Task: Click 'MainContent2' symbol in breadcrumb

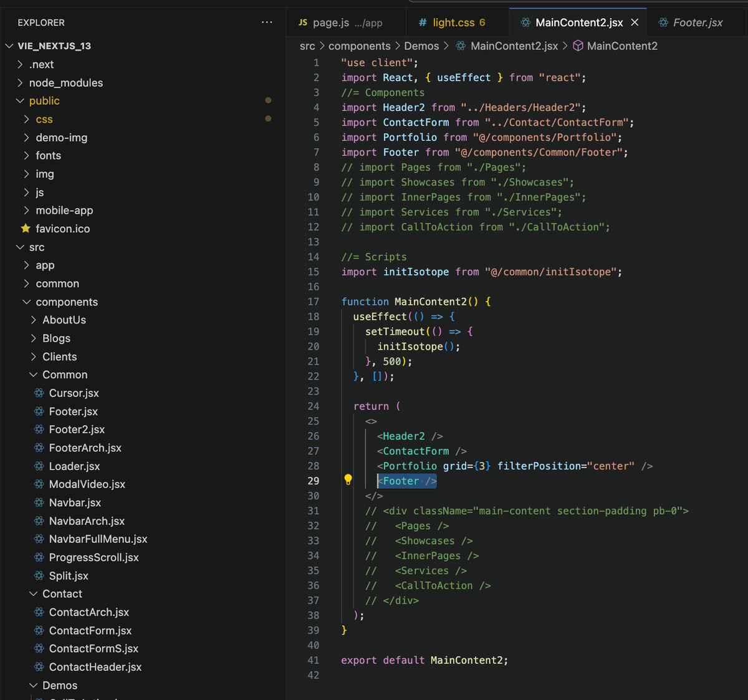Action: pos(622,46)
